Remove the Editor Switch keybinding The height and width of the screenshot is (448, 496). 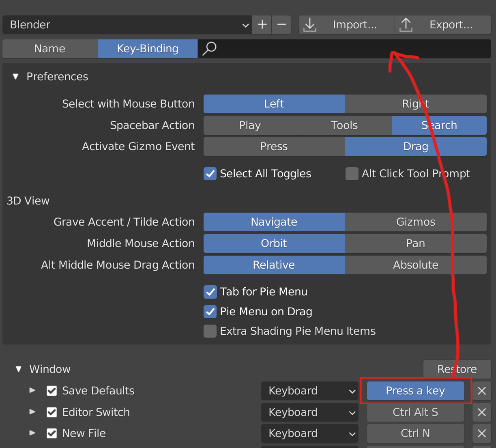click(x=482, y=412)
